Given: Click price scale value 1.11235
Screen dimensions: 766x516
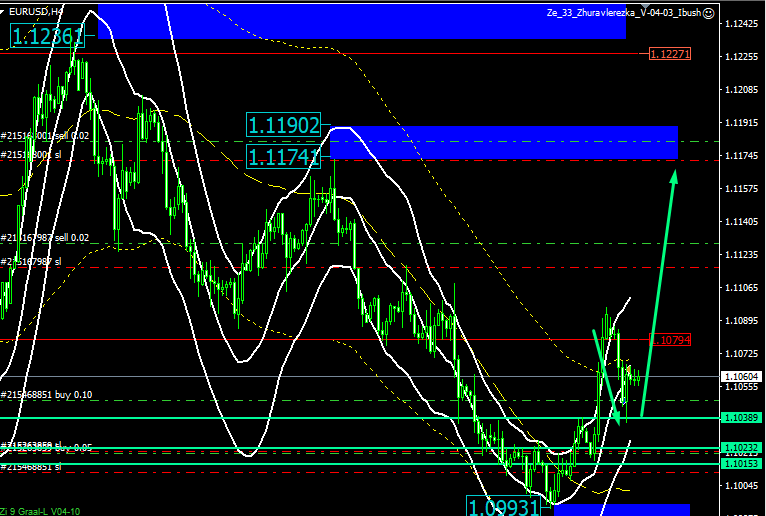Looking at the screenshot, I should point(742,255).
